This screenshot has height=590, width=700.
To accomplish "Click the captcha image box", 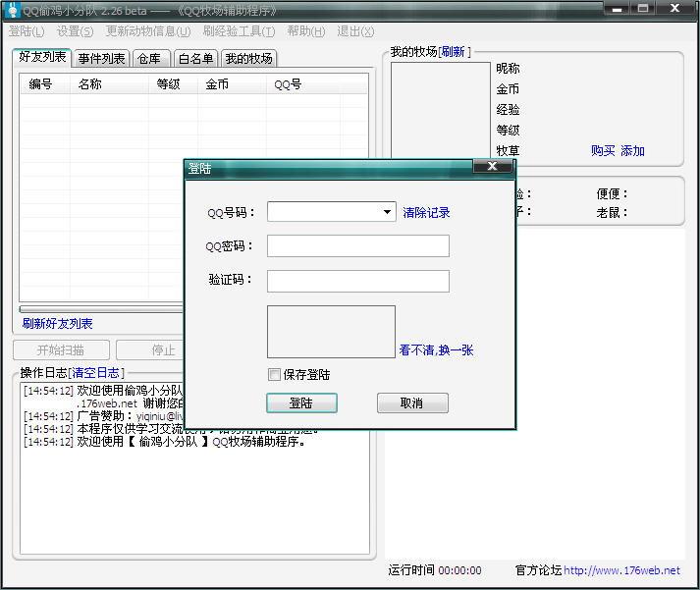I will (x=331, y=331).
